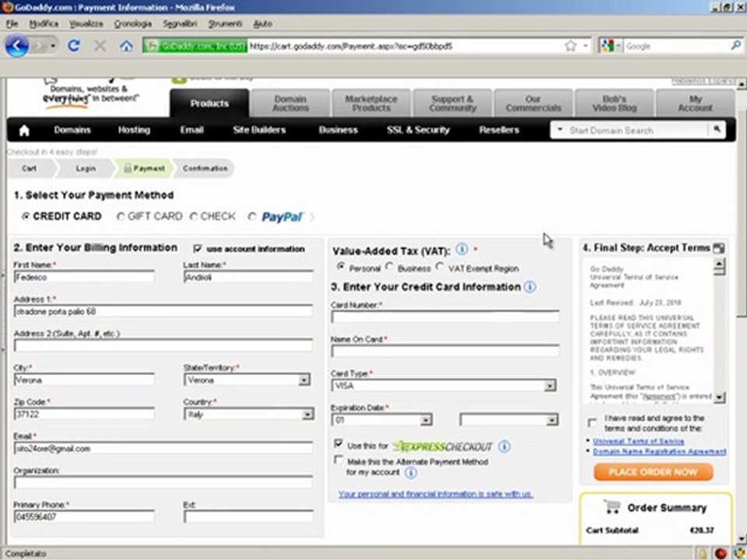Switch to the Domain Auctions tab
This screenshot has width=747, height=560.
click(x=290, y=103)
